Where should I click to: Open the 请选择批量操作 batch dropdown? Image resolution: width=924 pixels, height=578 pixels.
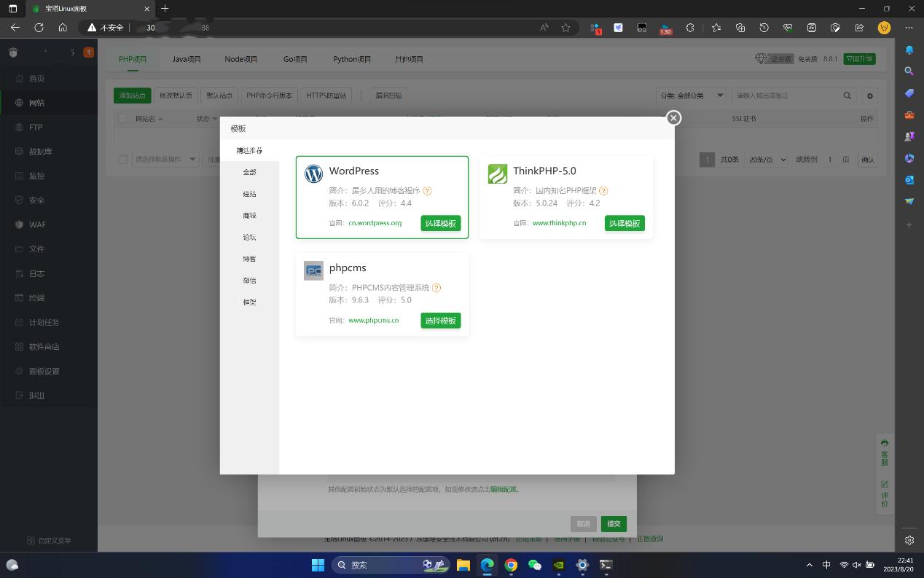(165, 160)
